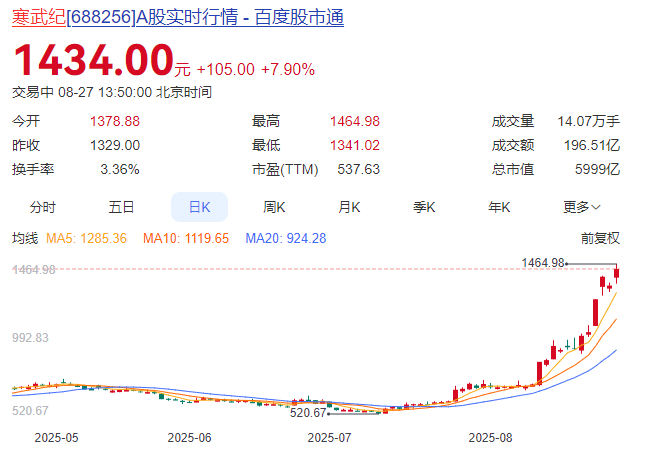
Task: Switch to the 分时 chart tab
Action: (43, 207)
